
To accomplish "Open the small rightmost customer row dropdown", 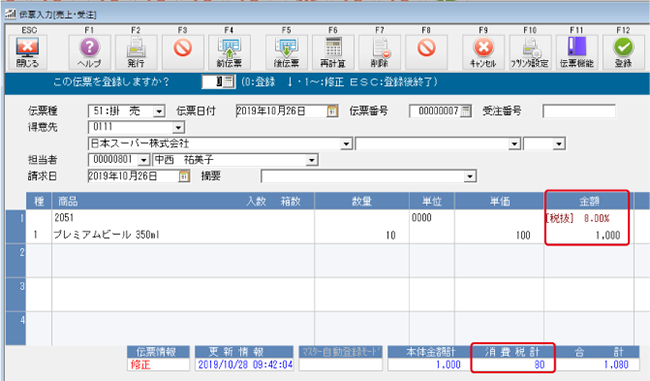I will [559, 144].
